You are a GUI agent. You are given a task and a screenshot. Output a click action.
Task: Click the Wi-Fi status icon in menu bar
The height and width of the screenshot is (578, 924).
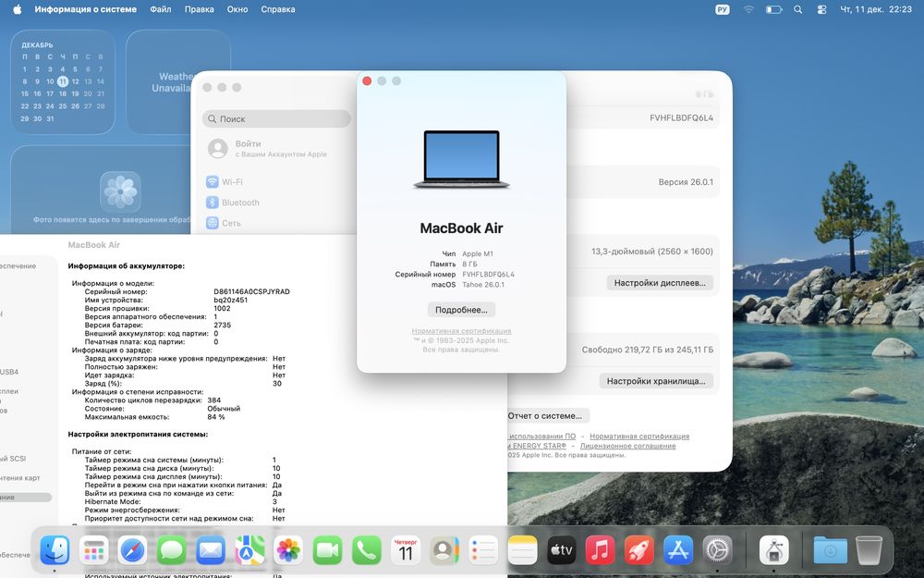(x=748, y=9)
